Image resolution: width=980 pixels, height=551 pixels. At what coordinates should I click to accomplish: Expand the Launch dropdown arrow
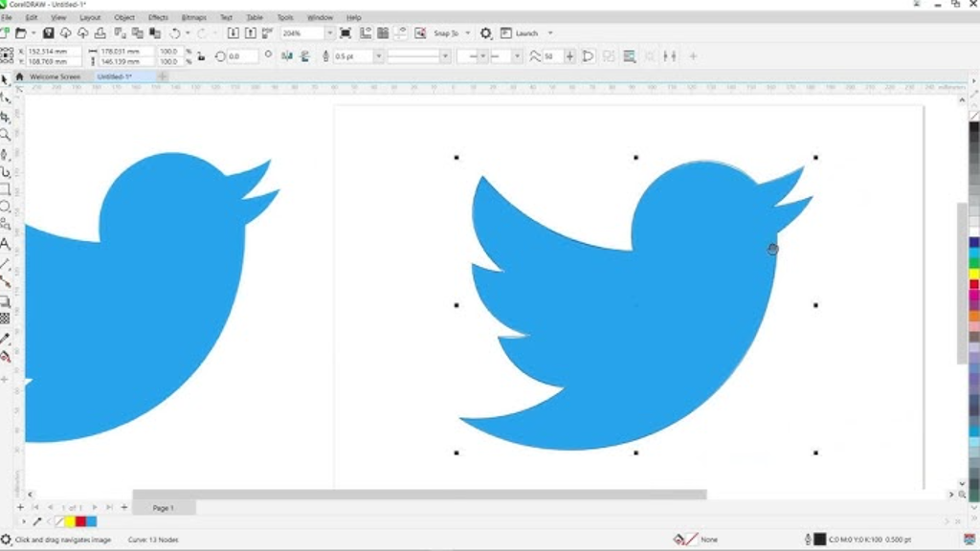pos(550,33)
